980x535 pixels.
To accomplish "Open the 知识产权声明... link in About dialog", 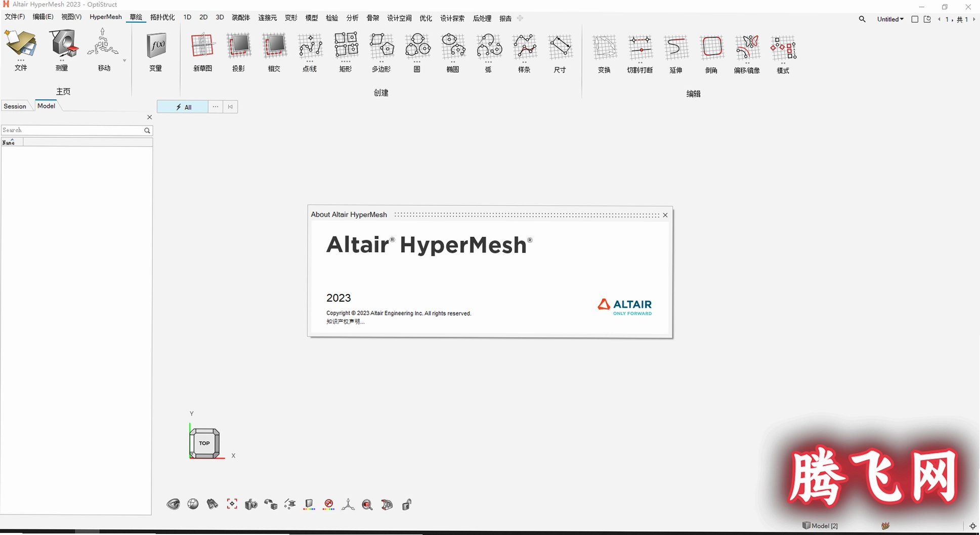I will click(x=346, y=321).
